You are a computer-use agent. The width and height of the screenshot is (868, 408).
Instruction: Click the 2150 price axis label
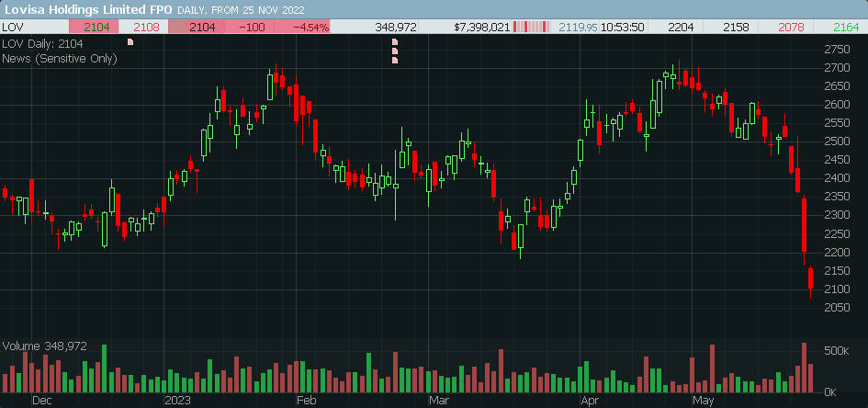coord(837,270)
